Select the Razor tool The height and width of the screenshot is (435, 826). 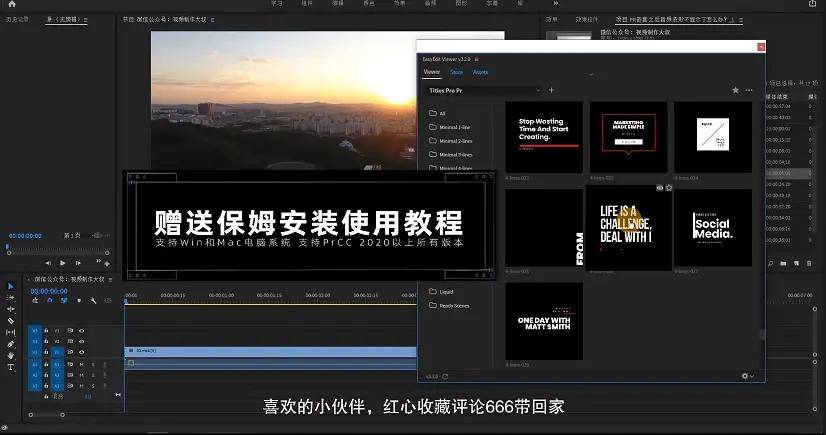[x=11, y=321]
